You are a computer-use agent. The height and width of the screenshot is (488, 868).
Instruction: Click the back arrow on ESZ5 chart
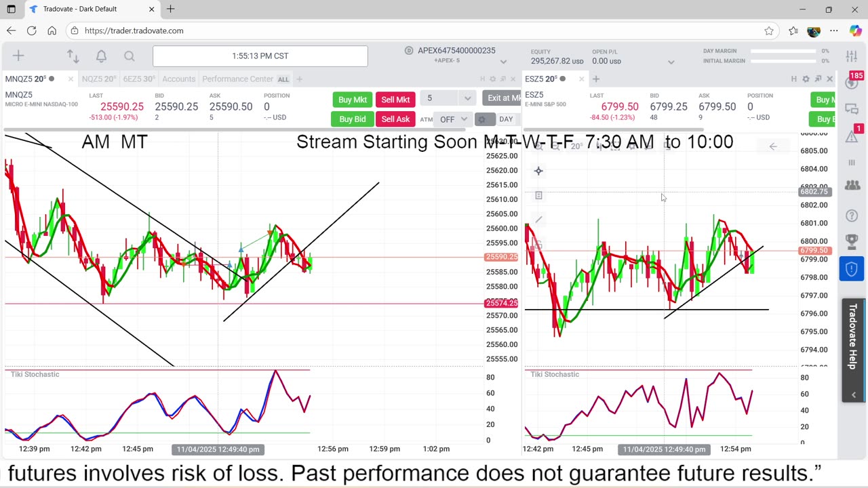pos(772,146)
